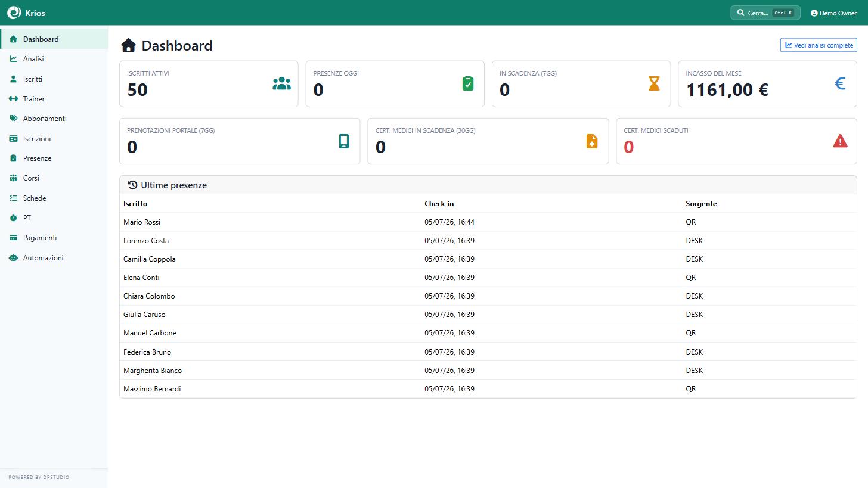868x488 pixels.
Task: Click the Krios logo icon
Action: click(x=14, y=13)
